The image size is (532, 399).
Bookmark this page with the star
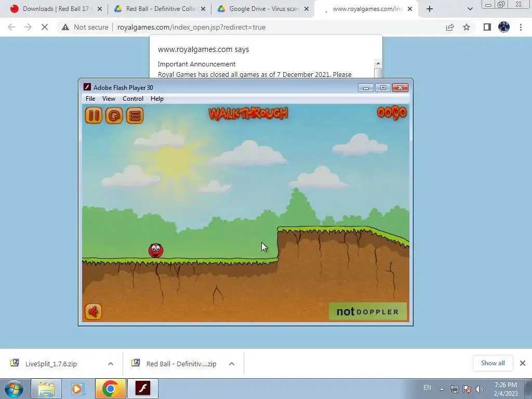pos(467,27)
